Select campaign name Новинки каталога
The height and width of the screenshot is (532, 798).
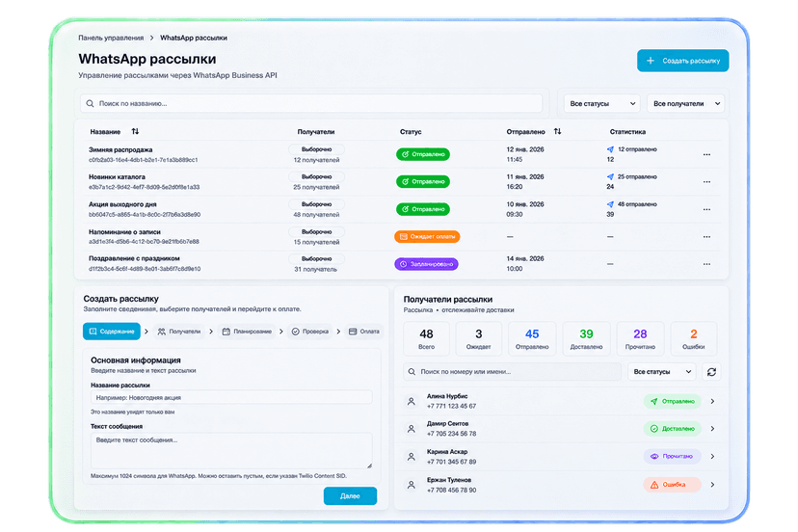117,177
